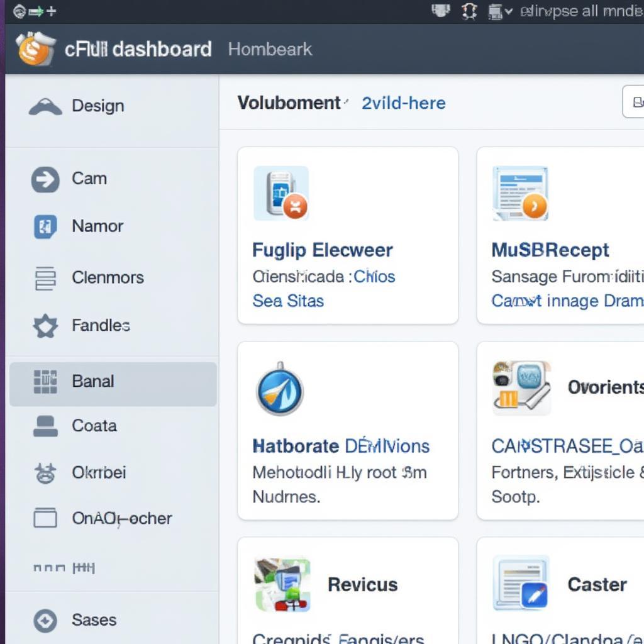
Task: Click the blue Namor icon
Action: point(45,226)
